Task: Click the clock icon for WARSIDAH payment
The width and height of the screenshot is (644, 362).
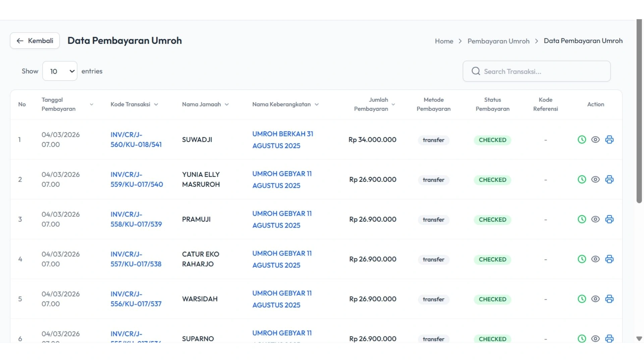Action: pyautogui.click(x=582, y=299)
